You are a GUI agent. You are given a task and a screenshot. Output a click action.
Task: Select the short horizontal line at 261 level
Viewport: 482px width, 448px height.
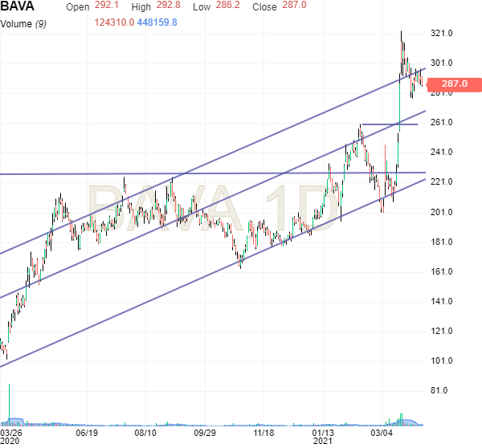390,124
